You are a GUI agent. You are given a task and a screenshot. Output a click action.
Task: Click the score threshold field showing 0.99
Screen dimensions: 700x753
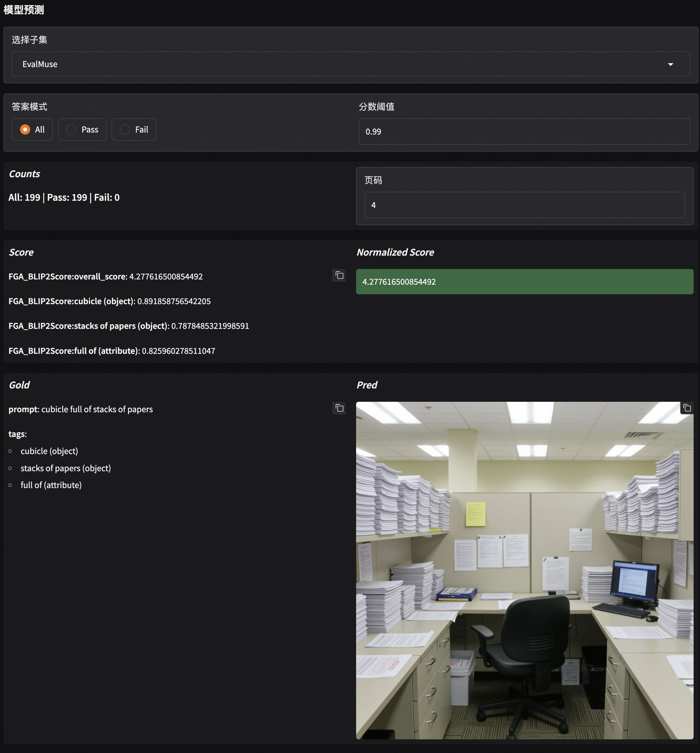click(x=524, y=131)
